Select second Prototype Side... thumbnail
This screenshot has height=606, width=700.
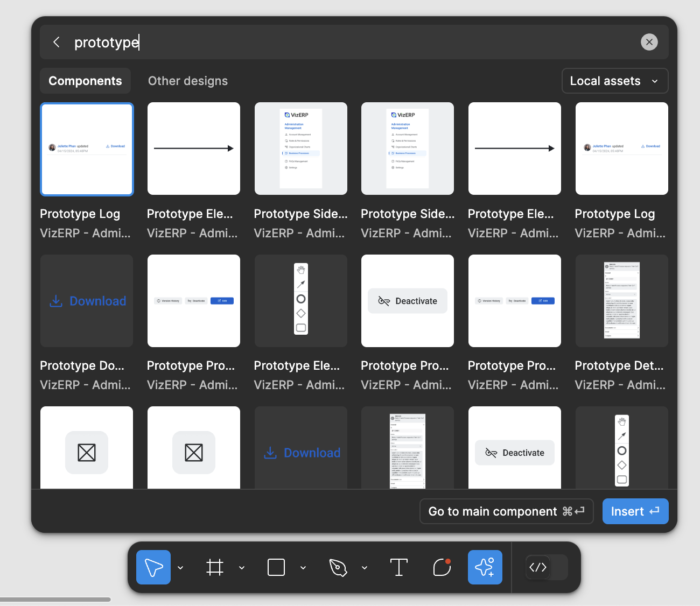(x=408, y=149)
